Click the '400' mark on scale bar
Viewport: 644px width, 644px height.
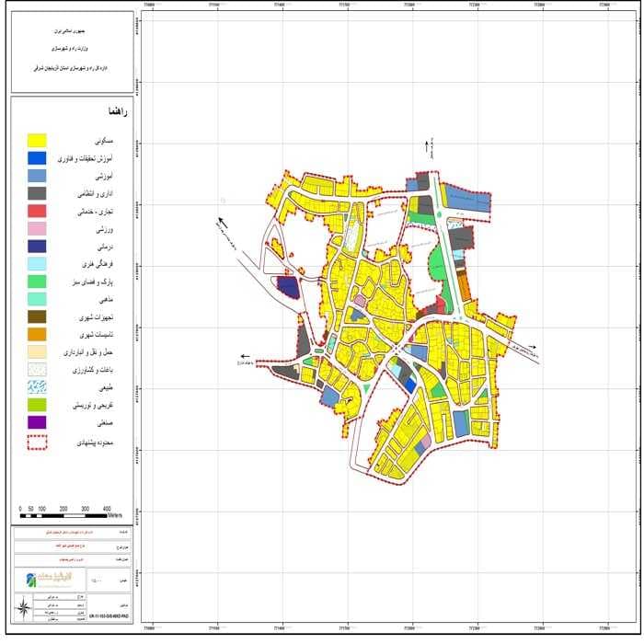click(107, 509)
